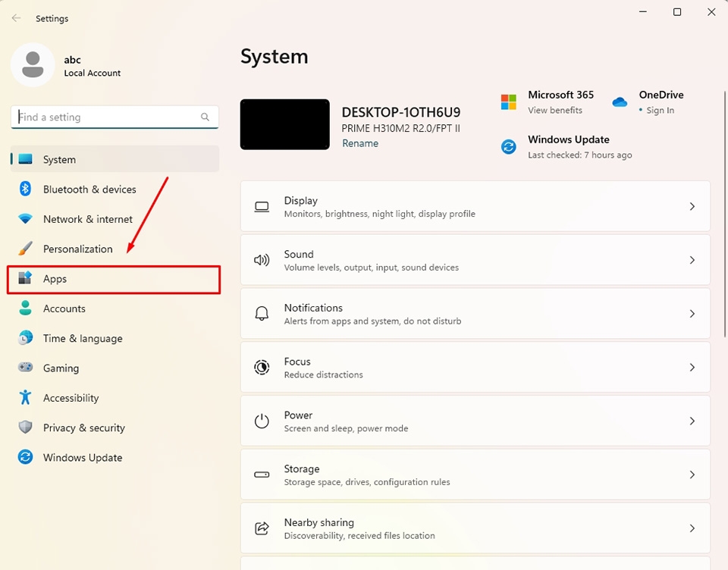
Task: Click the Apps icon in sidebar
Action: tap(25, 278)
